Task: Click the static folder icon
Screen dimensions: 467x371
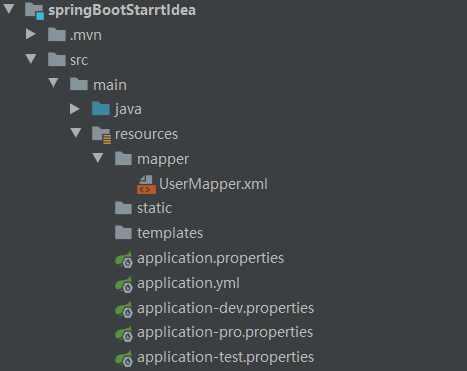Action: (x=123, y=207)
